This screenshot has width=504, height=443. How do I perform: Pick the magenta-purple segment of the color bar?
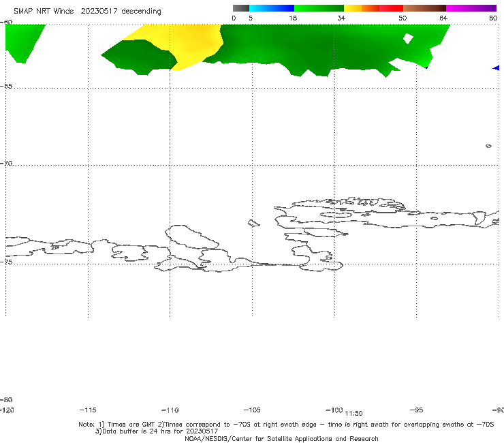(471, 8)
